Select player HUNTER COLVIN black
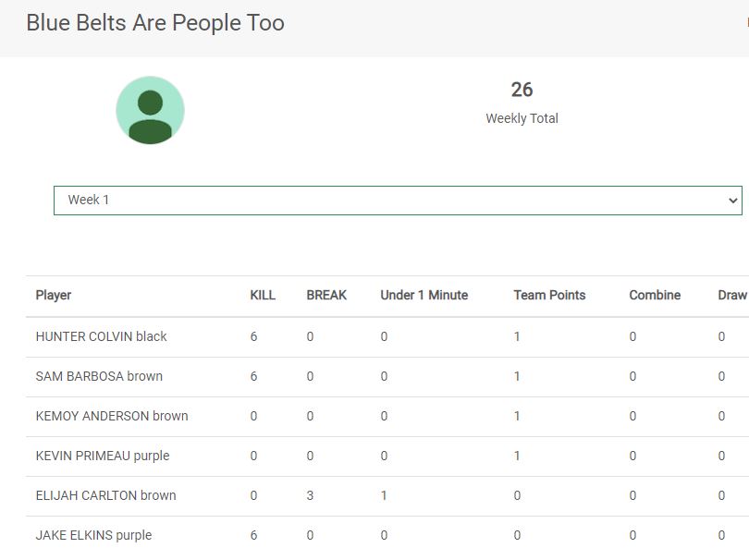This screenshot has width=749, height=560. (x=102, y=337)
